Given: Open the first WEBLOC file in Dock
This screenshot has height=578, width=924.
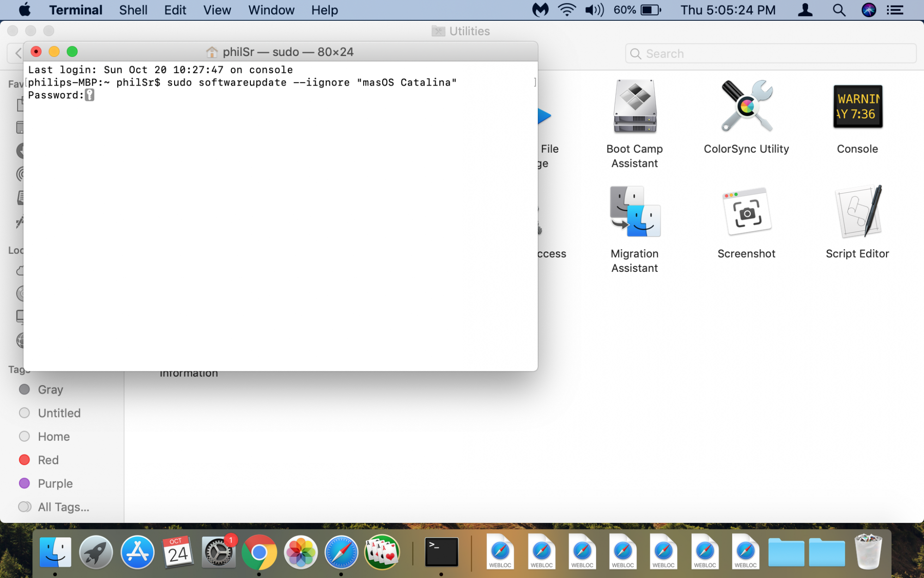Looking at the screenshot, I should (x=500, y=552).
